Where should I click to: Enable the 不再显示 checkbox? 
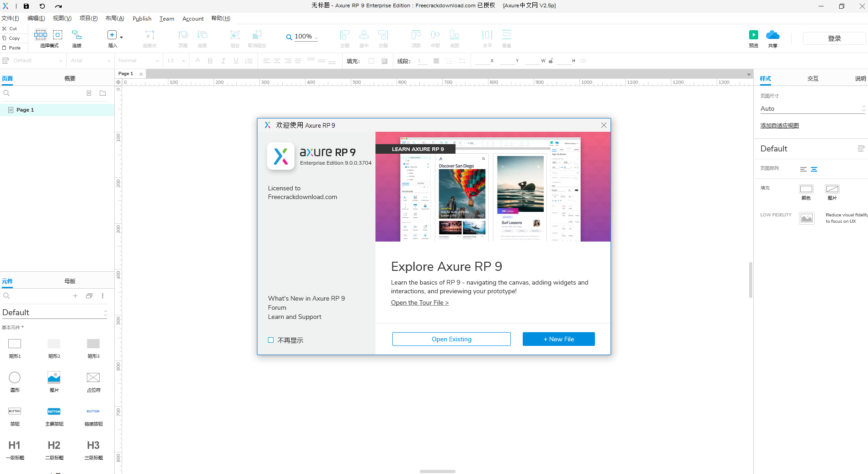pos(271,340)
